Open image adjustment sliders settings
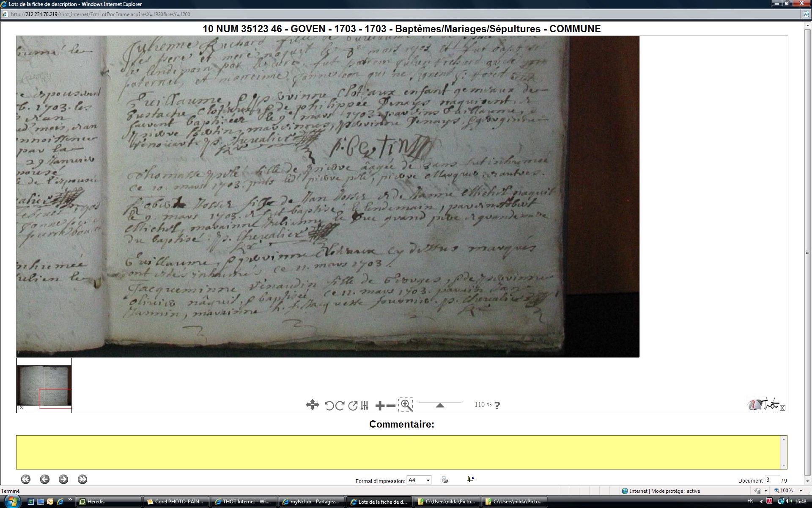This screenshot has height=508, width=812. point(365,406)
